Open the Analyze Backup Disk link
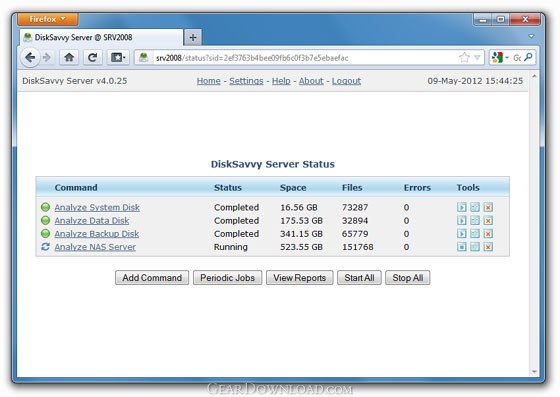 [97, 234]
